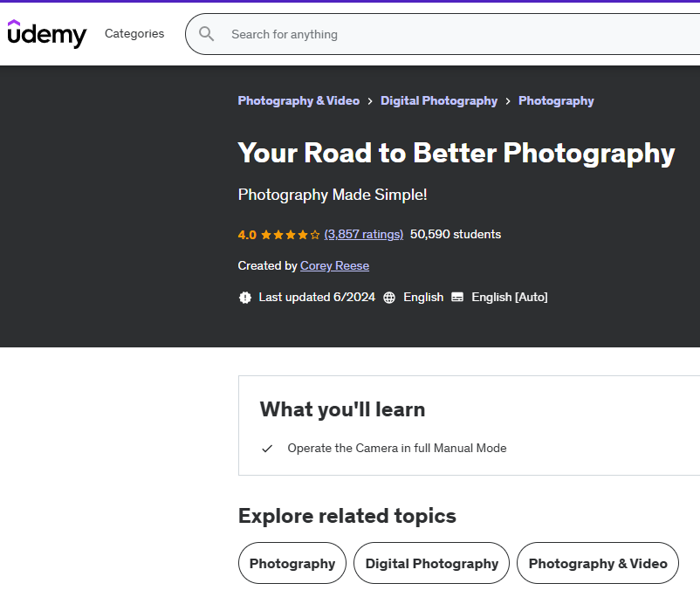Image resolution: width=700 pixels, height=604 pixels.
Task: Select the Digital Photography related topic pill
Action: [x=432, y=564]
